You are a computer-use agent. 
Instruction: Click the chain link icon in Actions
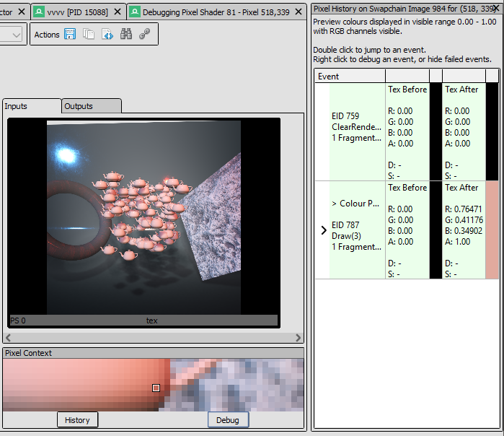click(145, 34)
